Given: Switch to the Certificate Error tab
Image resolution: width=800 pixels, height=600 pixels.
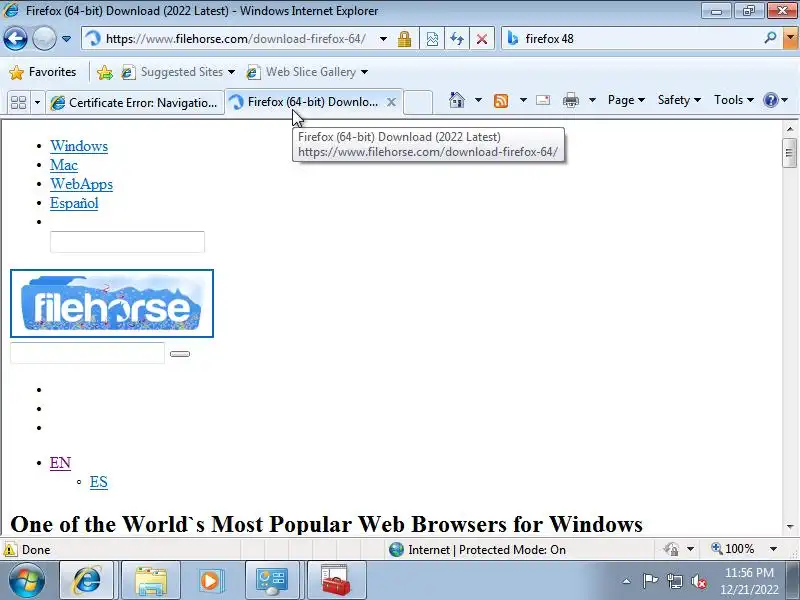Looking at the screenshot, I should tap(135, 103).
